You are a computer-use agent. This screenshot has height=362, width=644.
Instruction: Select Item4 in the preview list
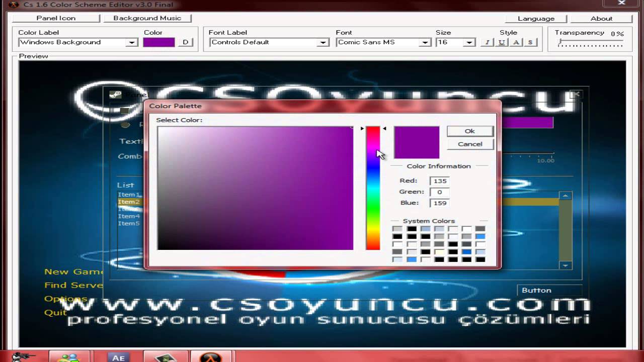tap(129, 216)
